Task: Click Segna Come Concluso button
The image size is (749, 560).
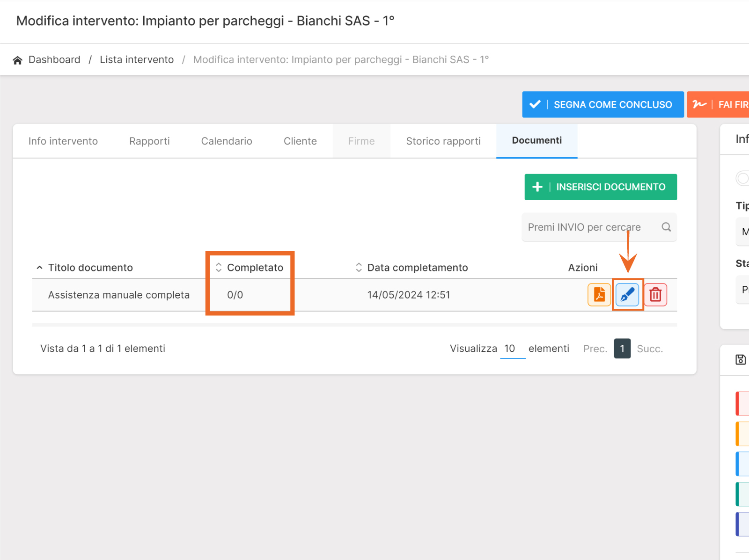Action: 602,104
